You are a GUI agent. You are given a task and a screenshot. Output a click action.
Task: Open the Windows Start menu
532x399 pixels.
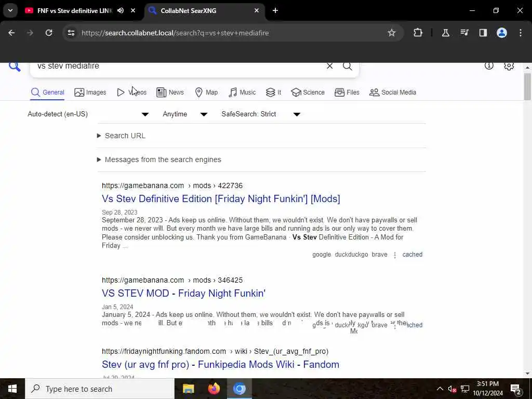[x=12, y=389]
